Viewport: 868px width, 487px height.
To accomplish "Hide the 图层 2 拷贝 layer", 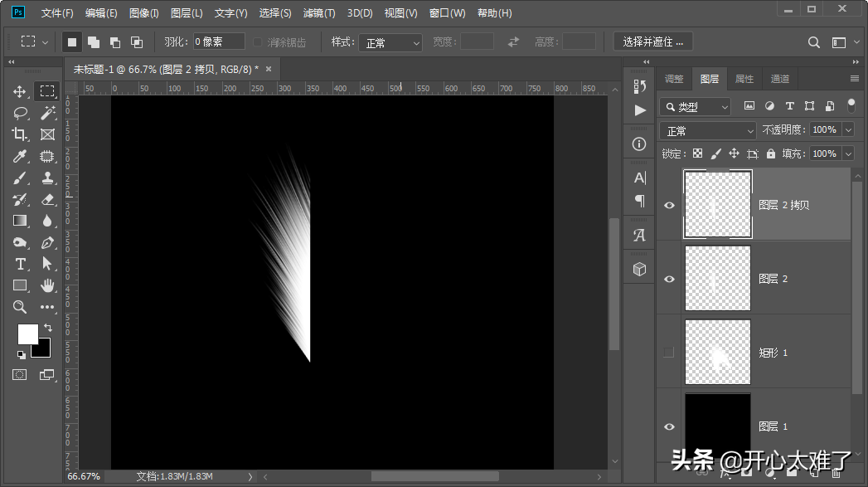I will 669,206.
